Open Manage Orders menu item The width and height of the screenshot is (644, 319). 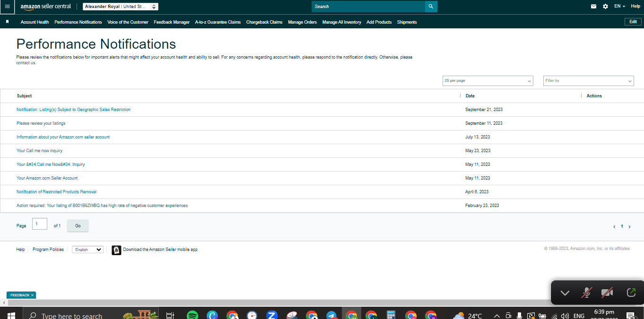tap(303, 22)
